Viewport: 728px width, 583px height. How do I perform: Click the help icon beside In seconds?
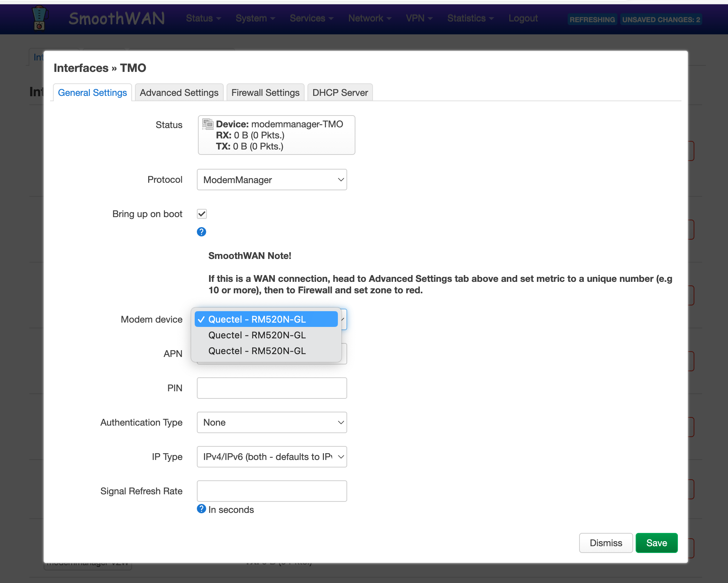[202, 509]
